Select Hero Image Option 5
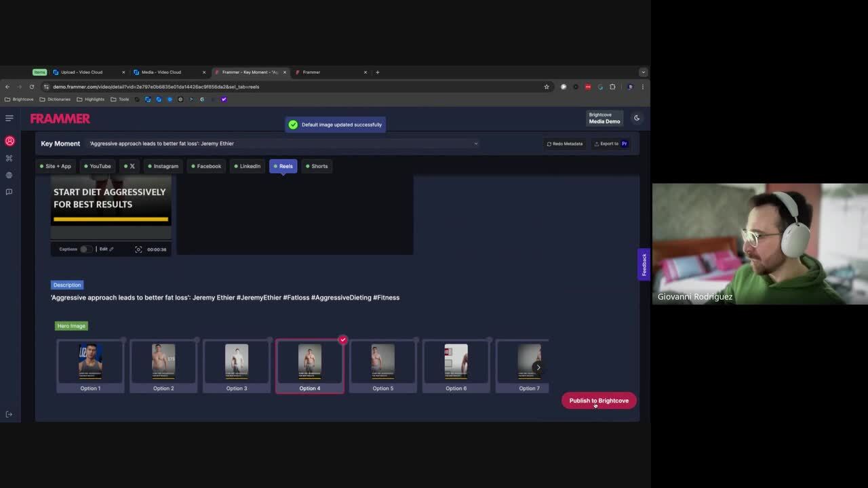 point(383,366)
